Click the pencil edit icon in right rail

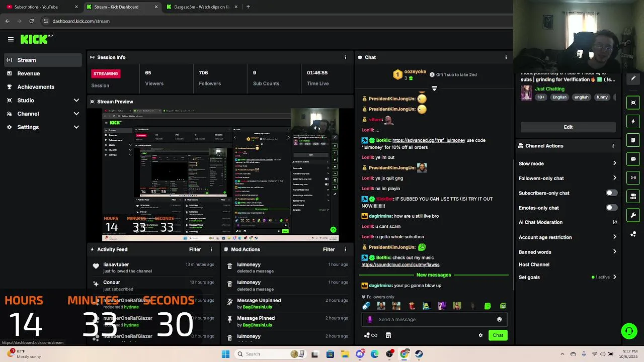633,78
